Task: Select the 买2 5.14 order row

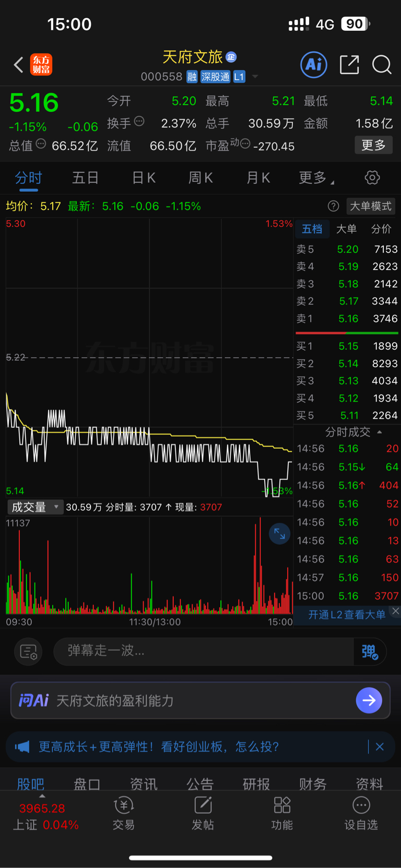Action: pyautogui.click(x=347, y=363)
